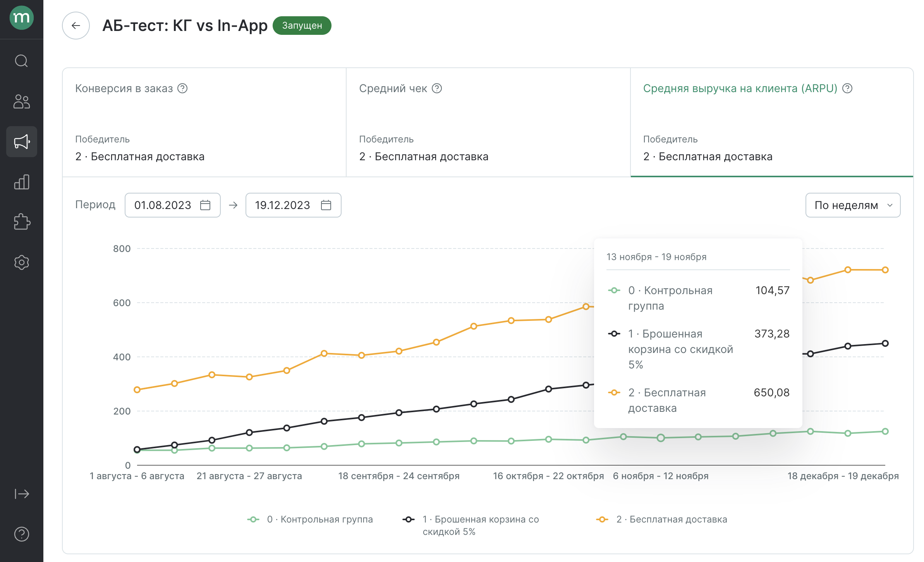
Task: Open calendar icon for start date
Action: click(x=205, y=205)
